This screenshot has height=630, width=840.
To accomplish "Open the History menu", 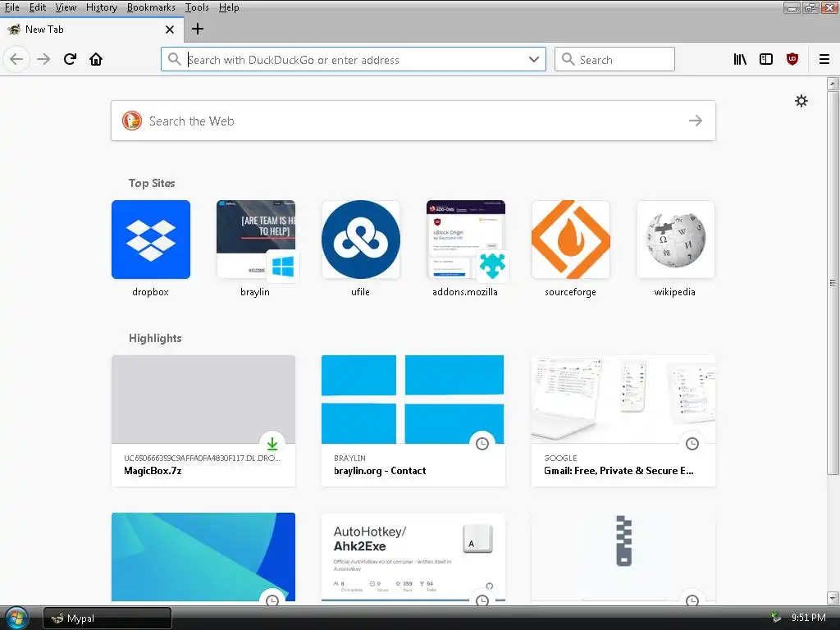I will tap(101, 7).
